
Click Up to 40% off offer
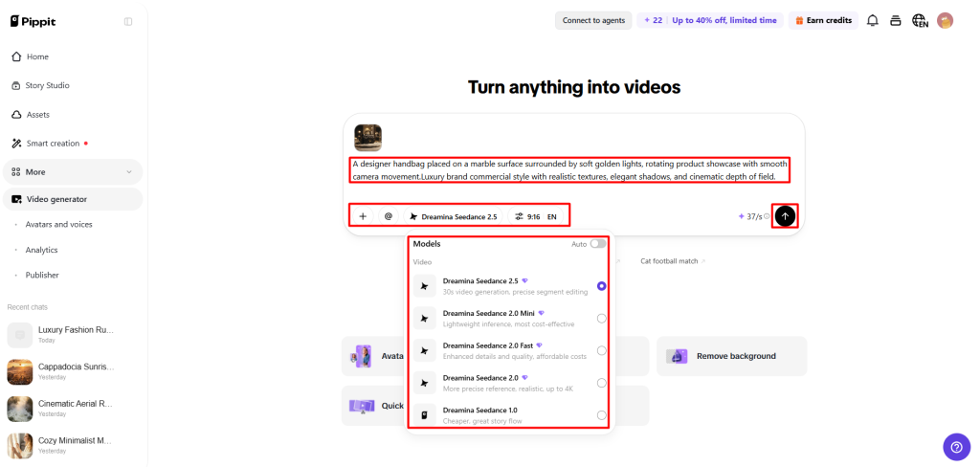pos(724,21)
